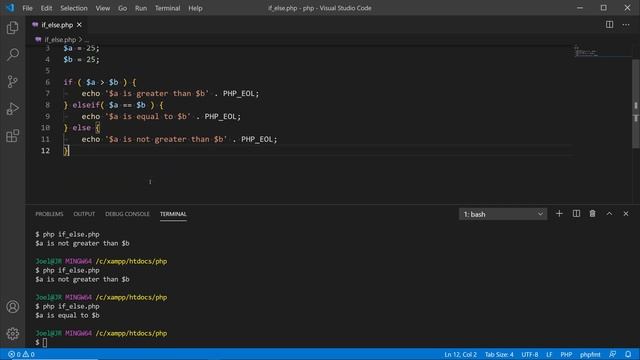Click the editor vertical scrollbar
Screen dimensions: 640x360
click(636, 104)
